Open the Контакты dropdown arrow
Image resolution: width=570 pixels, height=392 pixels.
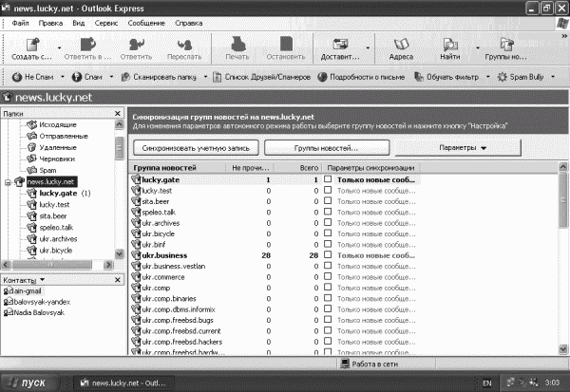point(42,280)
